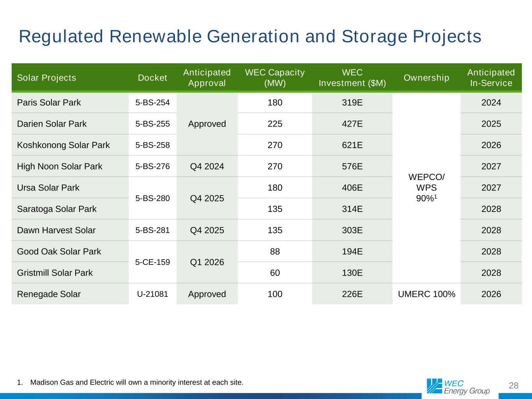Image resolution: width=532 pixels, height=399 pixels.
Task: Select the slide title heading text
Action: pyautogui.click(x=250, y=37)
